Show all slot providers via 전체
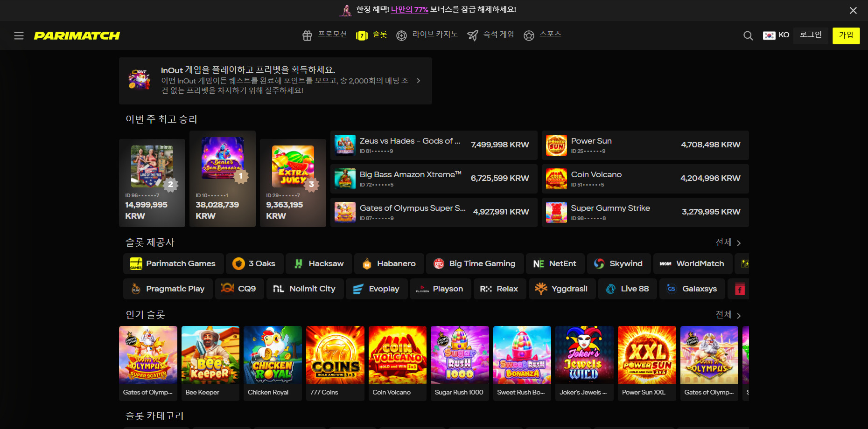868x429 pixels. [728, 242]
